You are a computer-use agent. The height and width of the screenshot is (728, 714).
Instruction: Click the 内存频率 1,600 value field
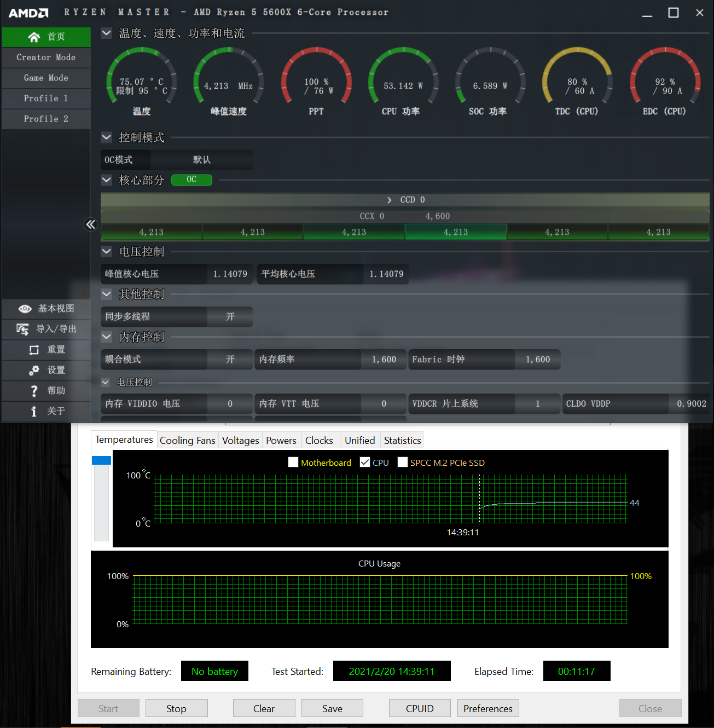384,359
